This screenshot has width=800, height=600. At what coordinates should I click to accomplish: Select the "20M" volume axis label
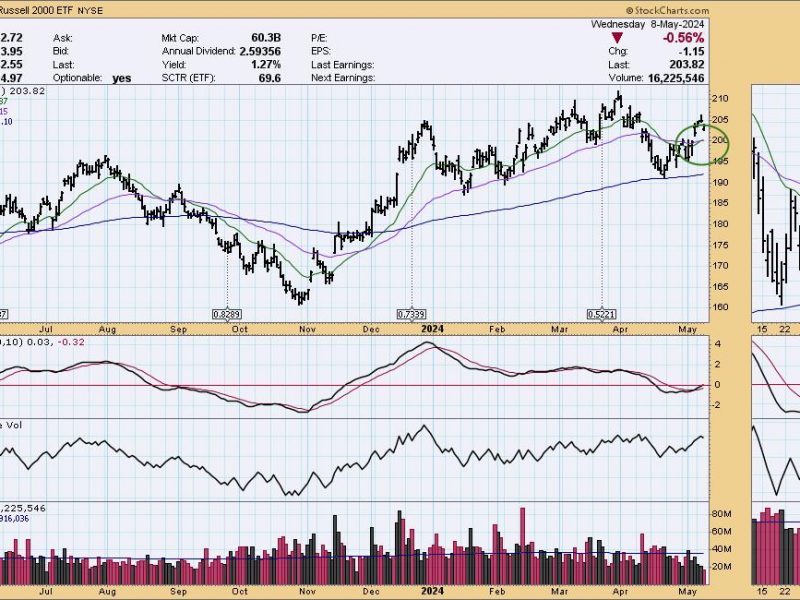[720, 568]
